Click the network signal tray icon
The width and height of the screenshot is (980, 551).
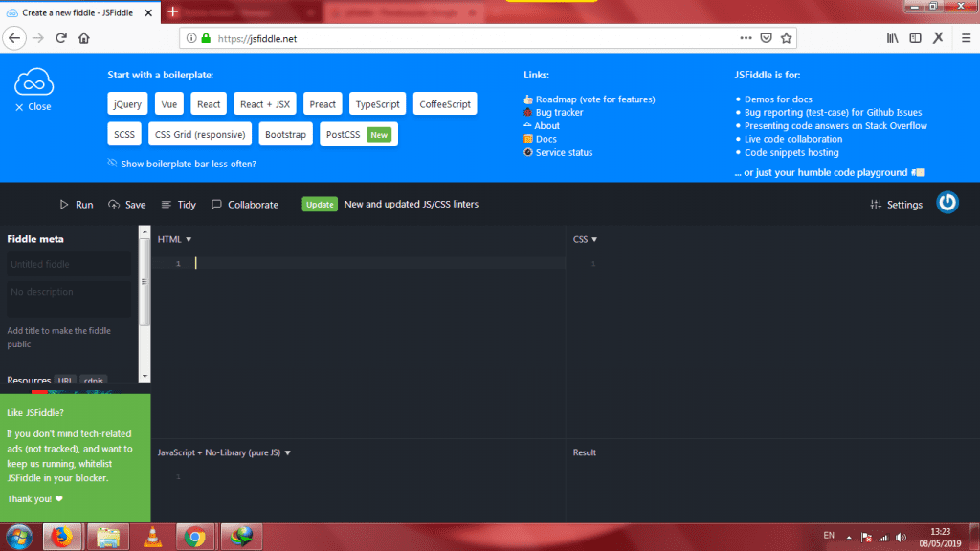tap(883, 538)
